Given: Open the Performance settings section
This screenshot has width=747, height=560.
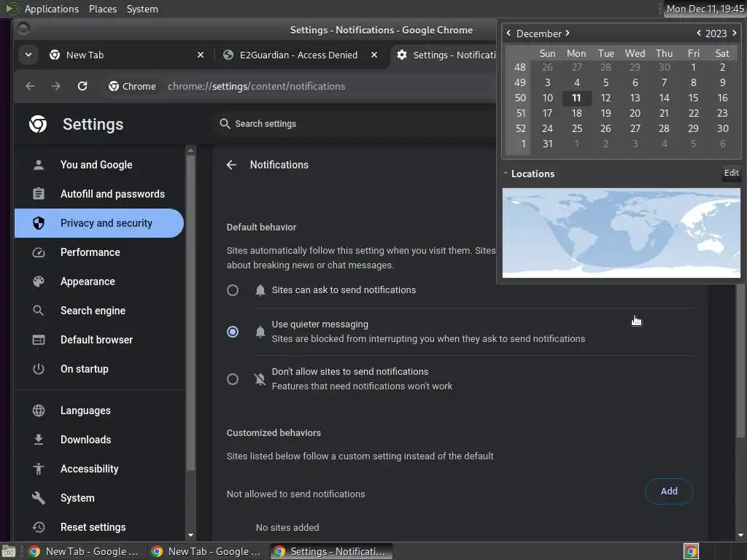Looking at the screenshot, I should 99,252.
